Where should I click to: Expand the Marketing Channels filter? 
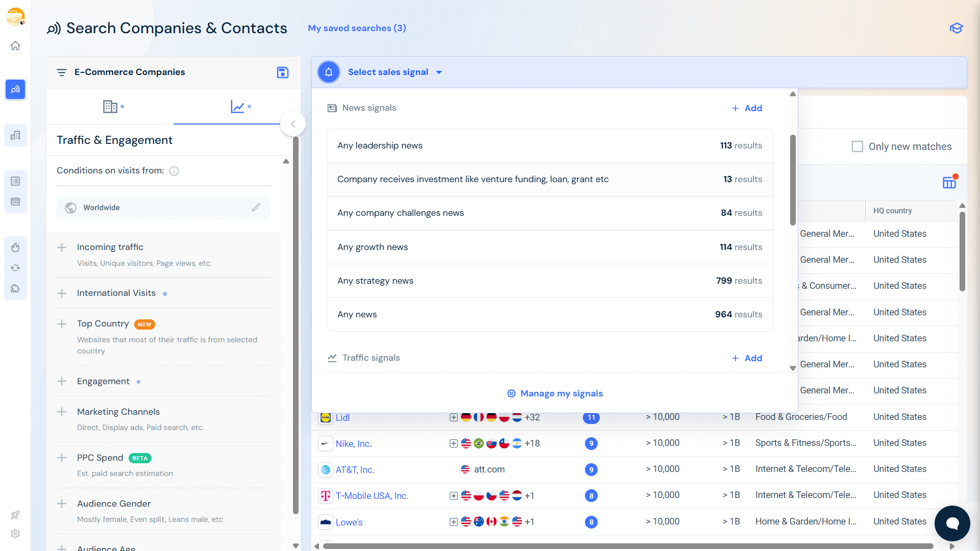pos(62,412)
